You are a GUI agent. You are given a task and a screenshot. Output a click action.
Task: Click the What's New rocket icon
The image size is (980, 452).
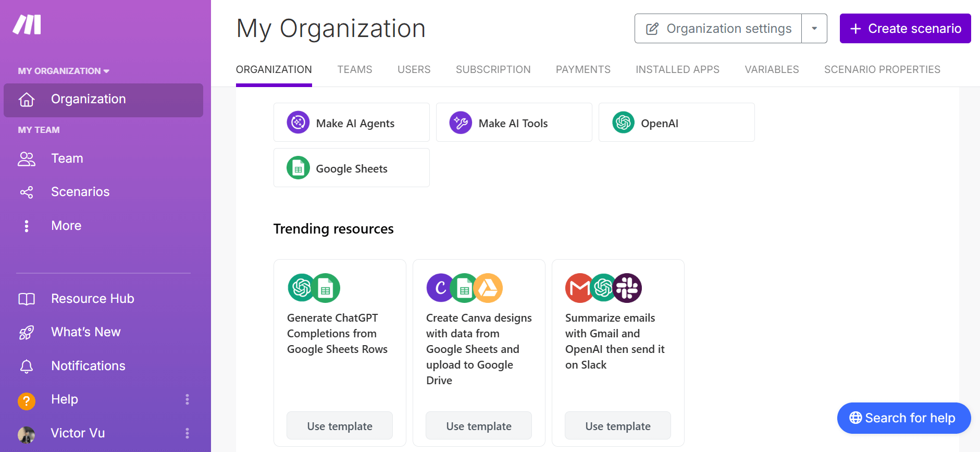(x=27, y=333)
